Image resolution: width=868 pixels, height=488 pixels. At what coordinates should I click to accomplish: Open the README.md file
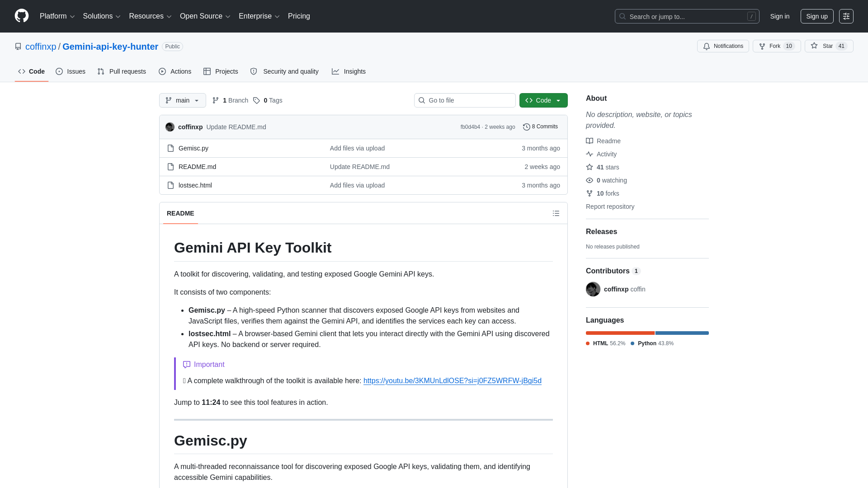[x=197, y=167]
